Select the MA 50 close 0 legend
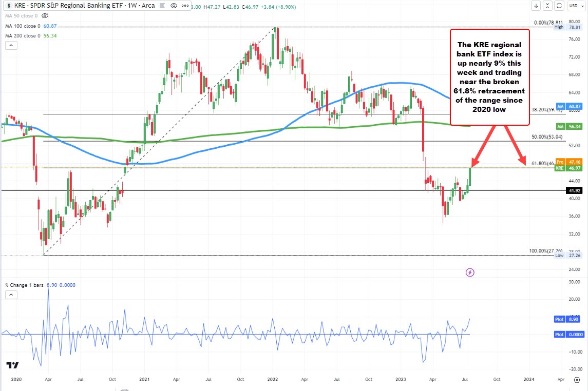 [x=22, y=16]
